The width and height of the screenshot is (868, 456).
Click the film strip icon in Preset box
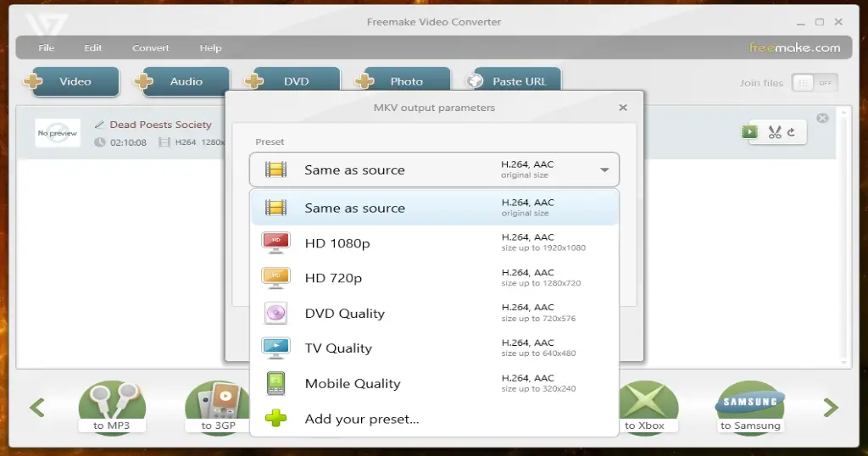coord(275,170)
